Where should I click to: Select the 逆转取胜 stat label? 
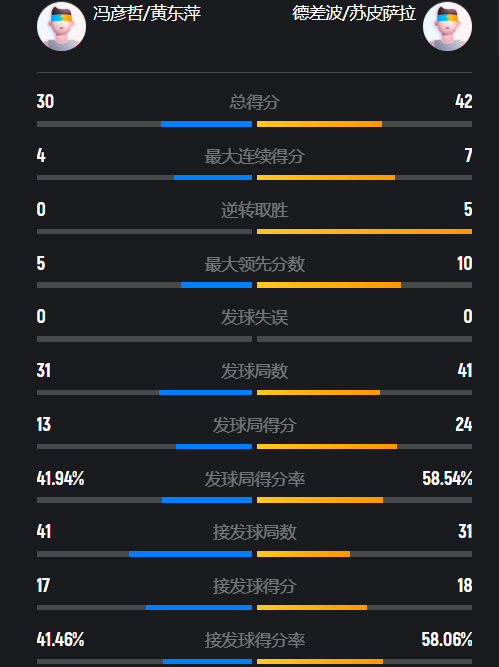pos(254,210)
